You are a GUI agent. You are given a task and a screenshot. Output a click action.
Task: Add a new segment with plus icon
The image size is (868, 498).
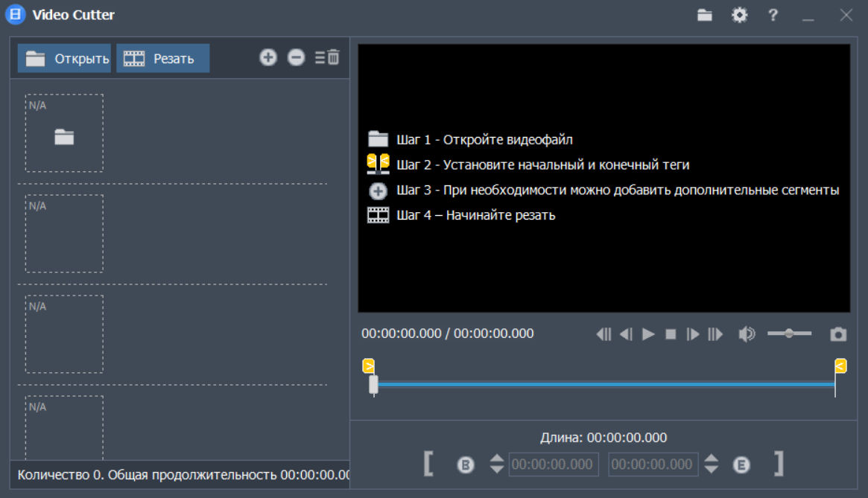point(268,57)
